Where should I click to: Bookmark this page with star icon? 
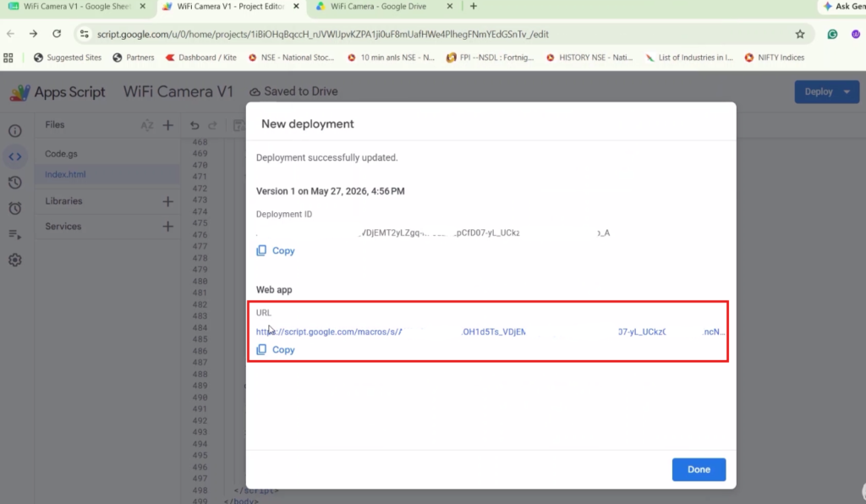[800, 34]
